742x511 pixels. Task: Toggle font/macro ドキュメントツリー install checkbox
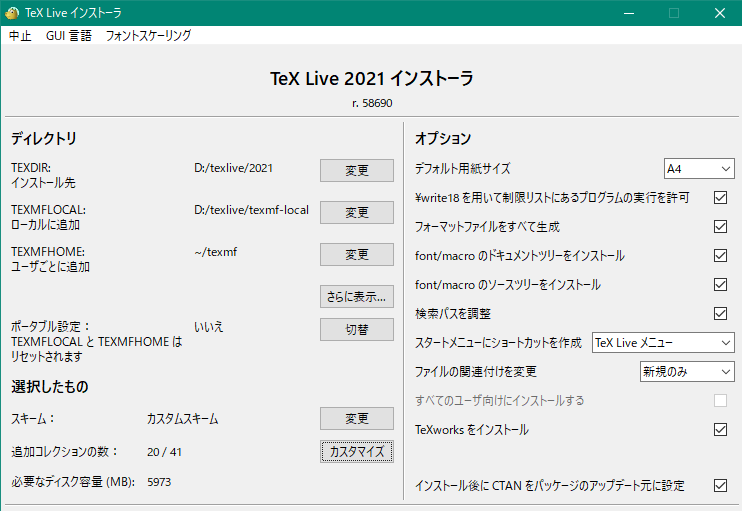tap(720, 256)
